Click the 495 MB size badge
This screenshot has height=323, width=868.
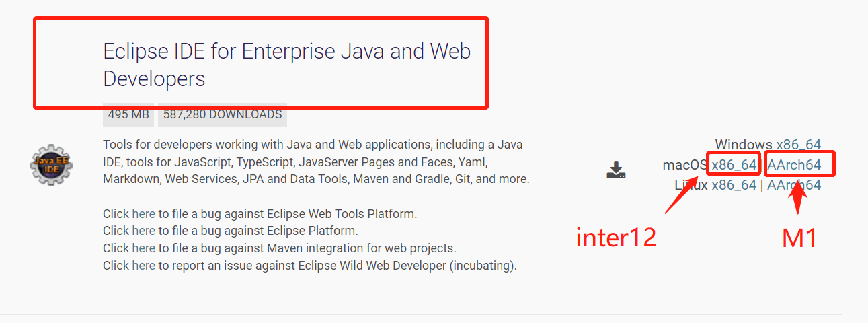pyautogui.click(x=128, y=114)
